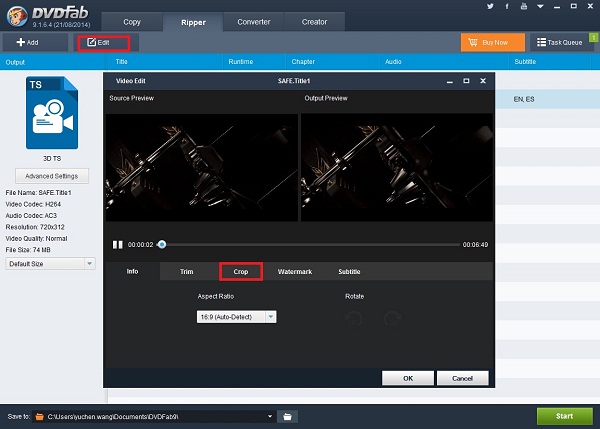
Task: Go to the Creator tab
Action: (x=315, y=22)
